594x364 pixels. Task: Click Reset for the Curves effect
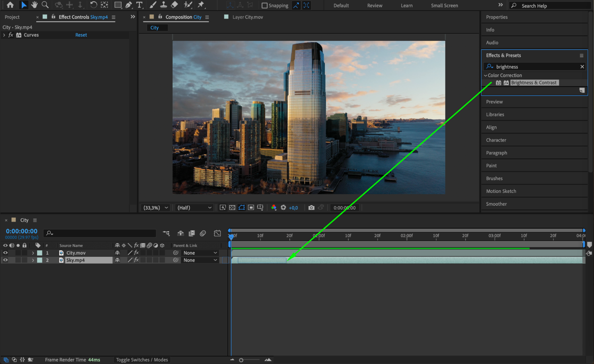(x=81, y=35)
